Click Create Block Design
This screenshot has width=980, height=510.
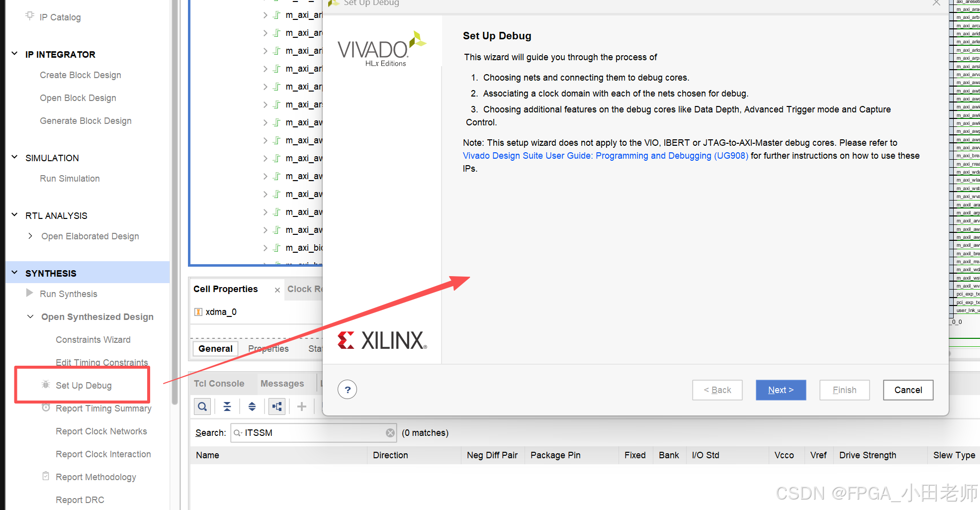[81, 75]
